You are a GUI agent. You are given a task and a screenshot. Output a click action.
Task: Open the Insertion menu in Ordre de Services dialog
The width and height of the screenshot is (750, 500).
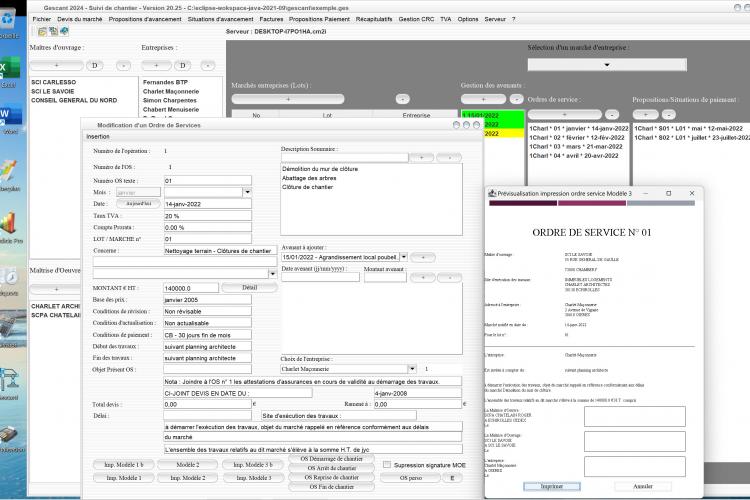(98, 137)
